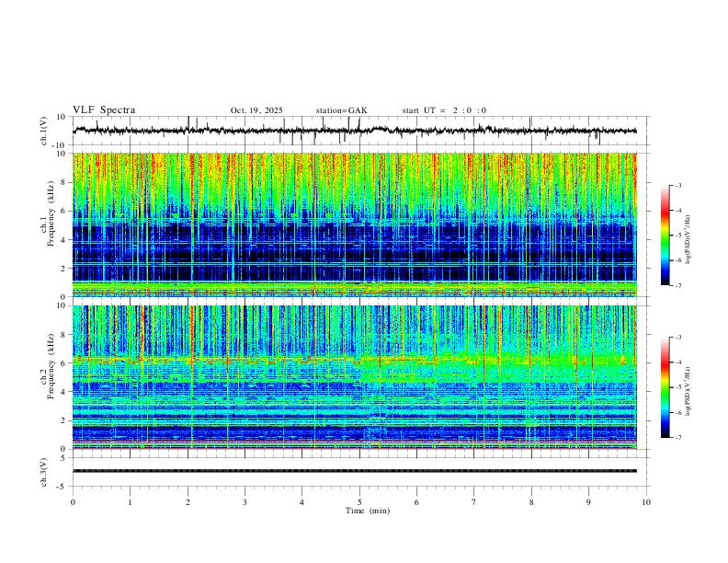Click the time axis tick label "7"
This screenshot has width=728, height=563.
click(x=474, y=502)
